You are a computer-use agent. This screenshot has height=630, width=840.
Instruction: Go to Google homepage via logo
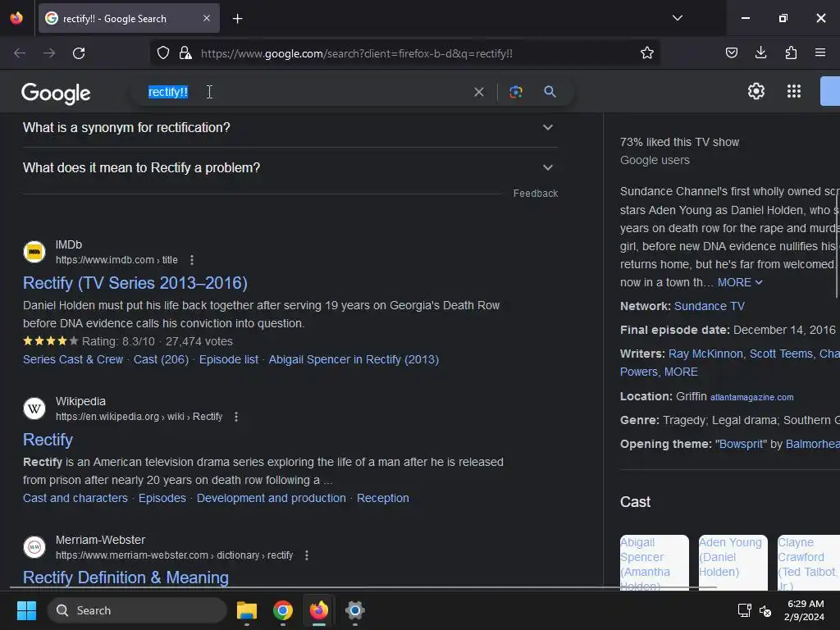click(57, 94)
